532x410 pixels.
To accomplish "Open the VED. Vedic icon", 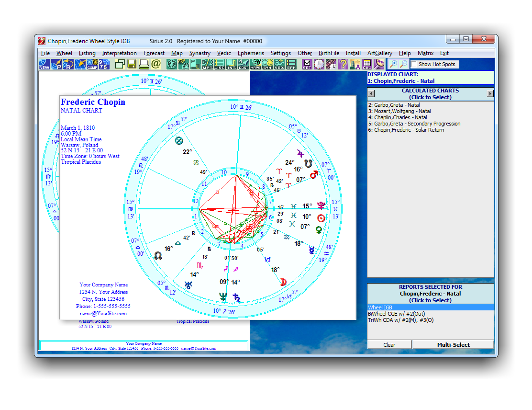I will (279, 64).
